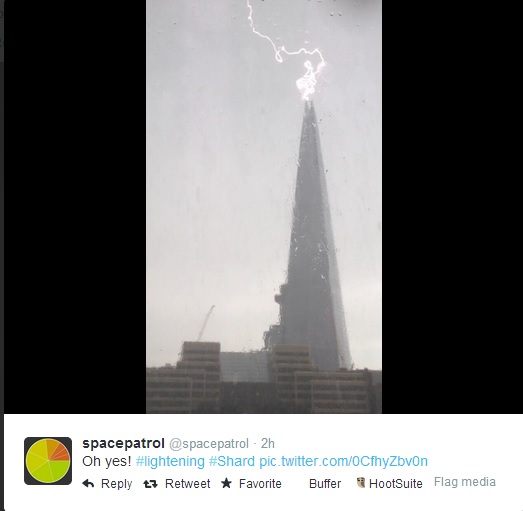Click the Reply arrow icon

point(88,483)
